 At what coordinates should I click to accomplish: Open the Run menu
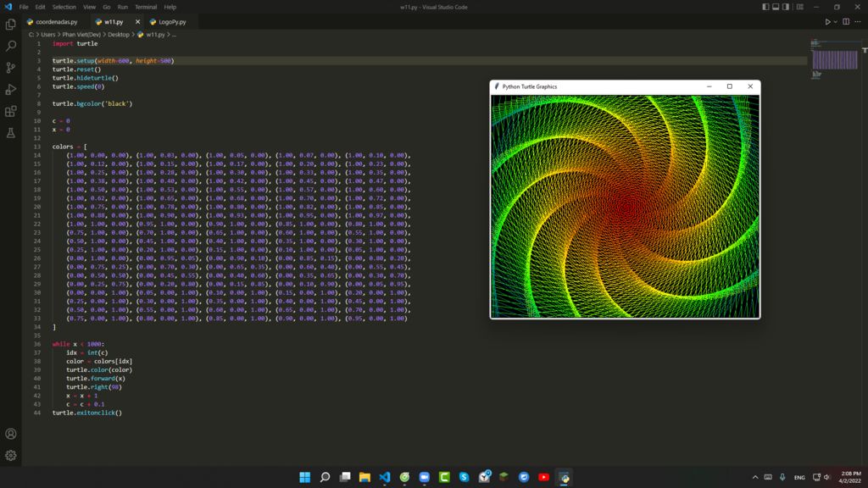click(122, 7)
